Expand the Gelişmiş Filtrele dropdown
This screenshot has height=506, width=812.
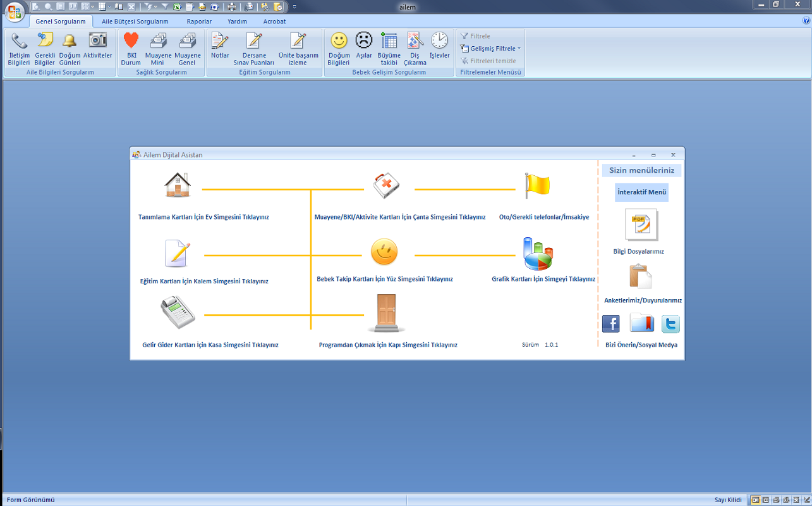pyautogui.click(x=495, y=49)
